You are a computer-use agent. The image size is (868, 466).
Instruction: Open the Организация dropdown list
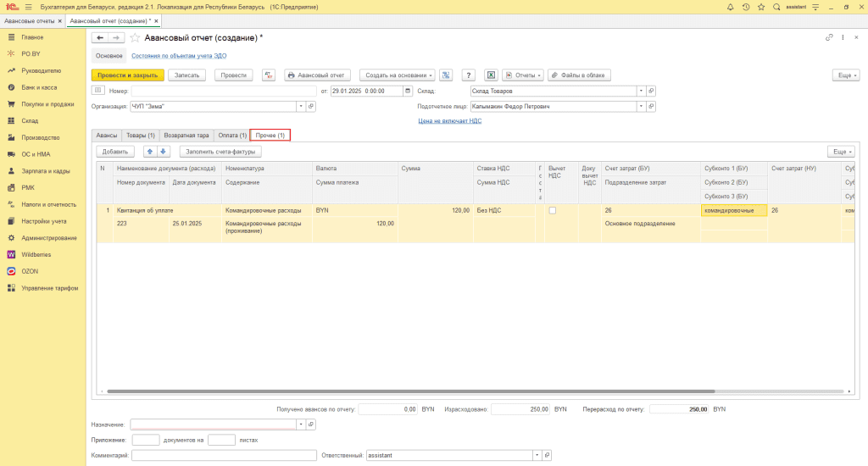point(300,107)
